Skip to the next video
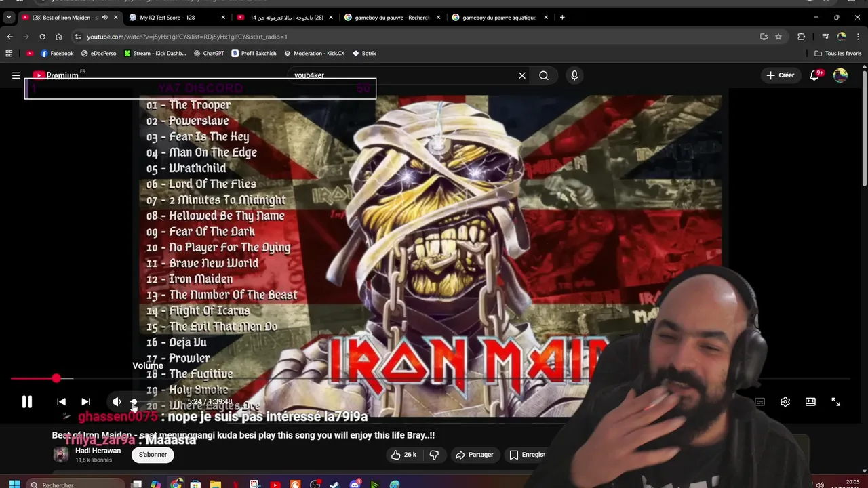This screenshot has width=868, height=488. coord(85,402)
